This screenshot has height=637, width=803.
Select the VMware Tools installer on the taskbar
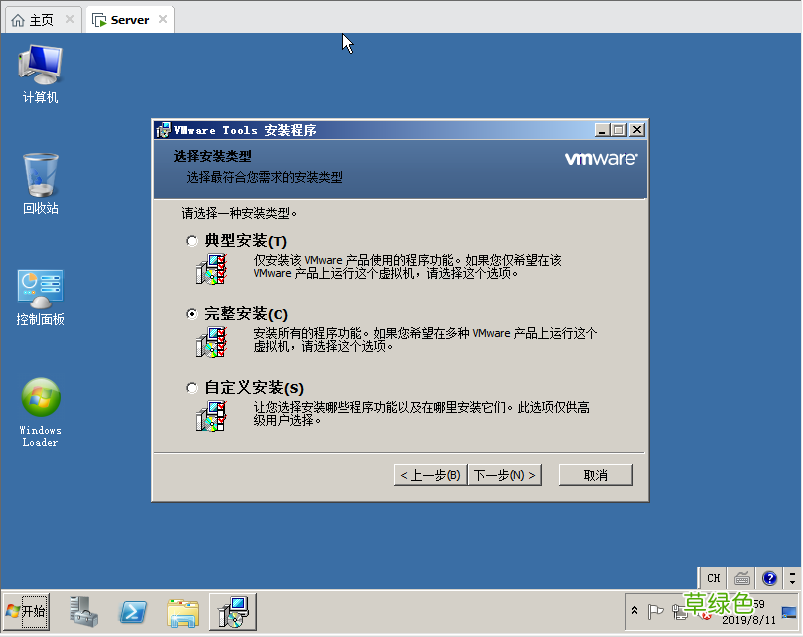(232, 611)
